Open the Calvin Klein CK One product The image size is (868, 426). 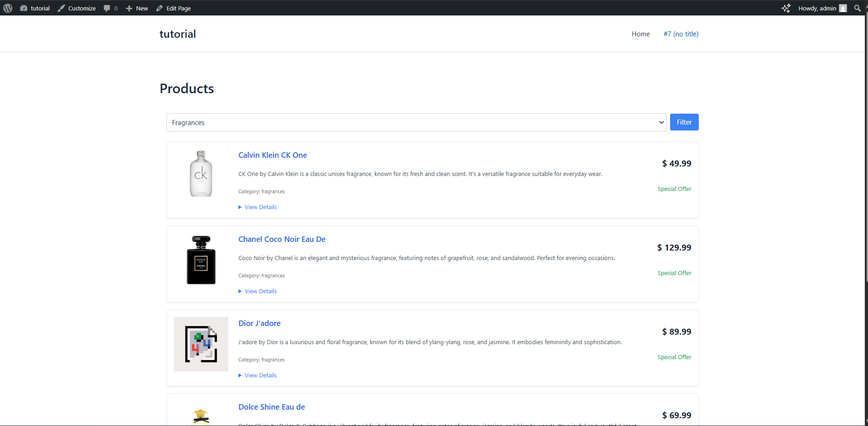click(x=273, y=155)
